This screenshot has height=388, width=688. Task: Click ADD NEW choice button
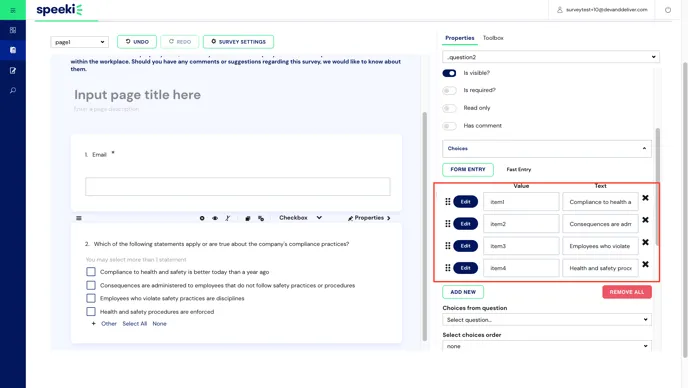click(x=463, y=292)
